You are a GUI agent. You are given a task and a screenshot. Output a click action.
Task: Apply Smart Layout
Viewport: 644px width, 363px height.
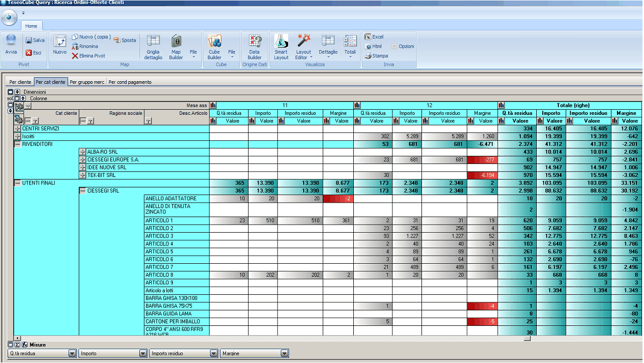(x=281, y=47)
